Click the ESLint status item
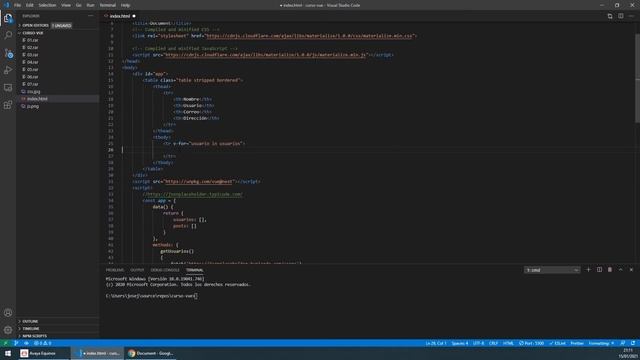 click(x=557, y=343)
